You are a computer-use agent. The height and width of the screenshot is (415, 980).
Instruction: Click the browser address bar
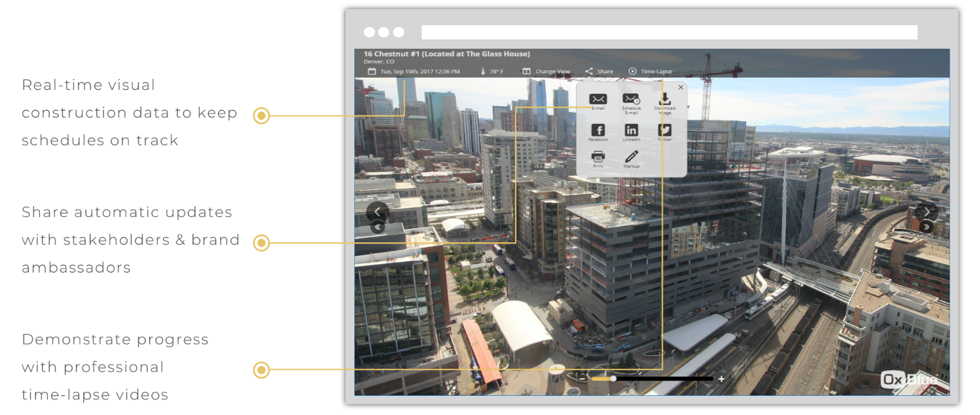670,32
